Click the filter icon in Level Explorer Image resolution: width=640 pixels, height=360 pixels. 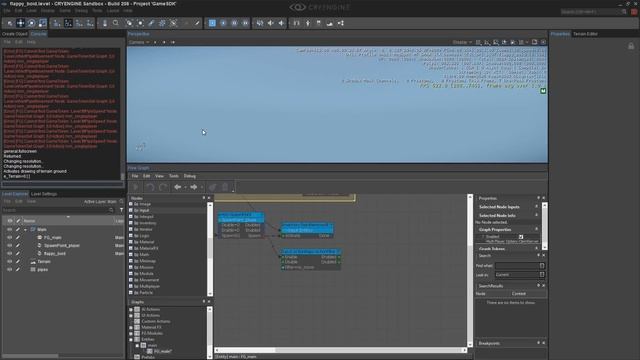(x=121, y=210)
